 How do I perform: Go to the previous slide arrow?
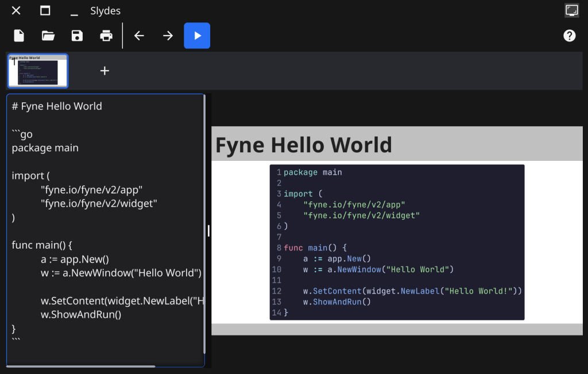click(139, 36)
